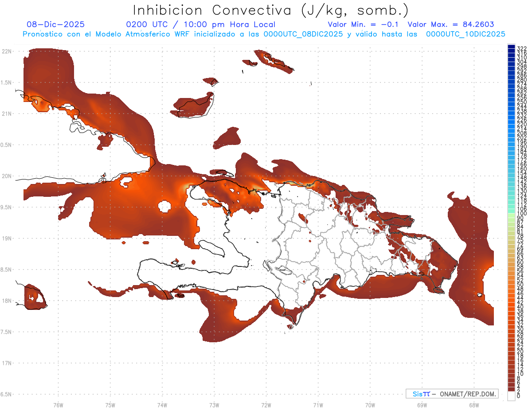Click the 'Pronostico con el Modelo Atmosferico WRF' line
Viewport: 532px width, 411px height.
(x=264, y=34)
